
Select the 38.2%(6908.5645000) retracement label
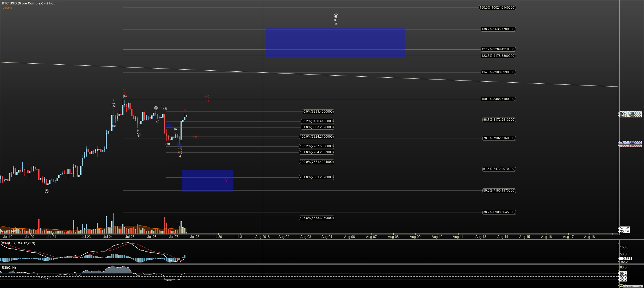pyautogui.click(x=499, y=212)
